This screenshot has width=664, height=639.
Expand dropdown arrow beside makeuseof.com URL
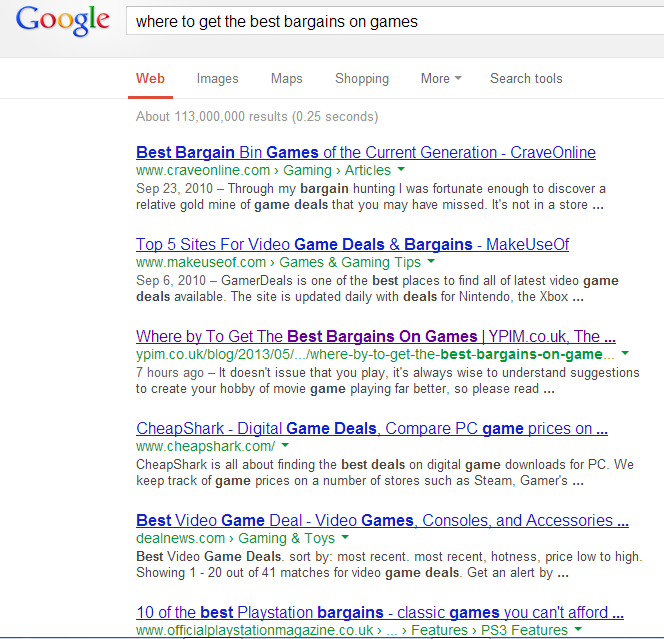pyautogui.click(x=431, y=261)
